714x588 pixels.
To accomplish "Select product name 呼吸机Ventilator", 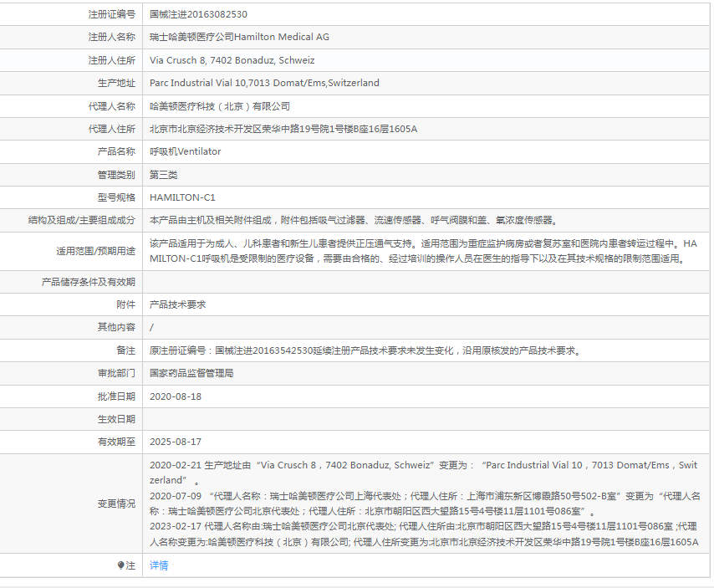I will [186, 151].
